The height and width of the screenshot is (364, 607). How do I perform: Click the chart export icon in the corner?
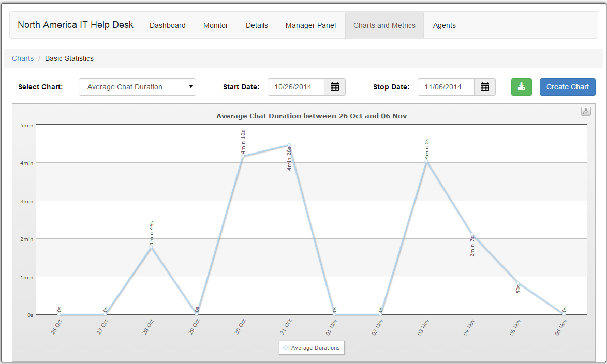point(586,111)
